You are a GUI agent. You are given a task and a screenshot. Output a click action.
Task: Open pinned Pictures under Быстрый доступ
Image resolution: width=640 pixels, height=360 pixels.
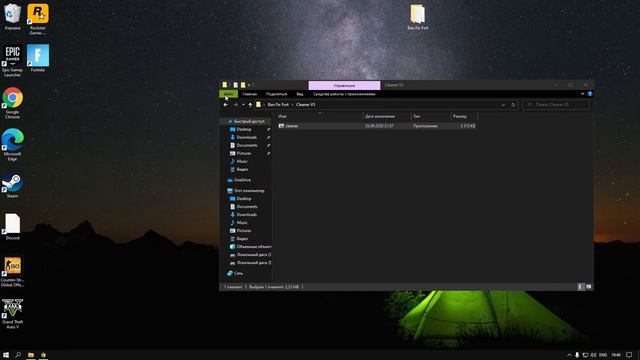[x=244, y=153]
